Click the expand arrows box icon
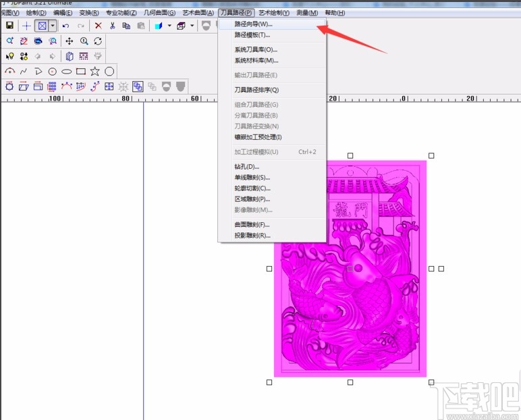Viewport: 521px width, 420px height. tap(109, 86)
